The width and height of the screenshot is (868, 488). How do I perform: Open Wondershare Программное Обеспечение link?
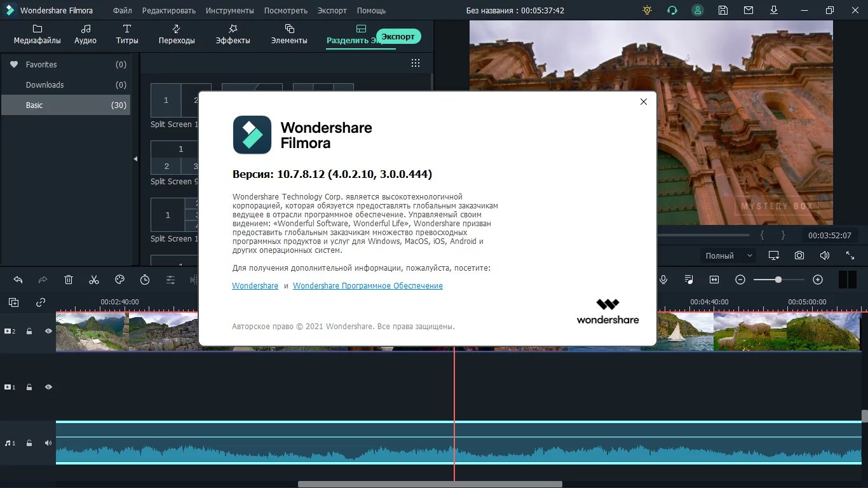[x=368, y=286]
